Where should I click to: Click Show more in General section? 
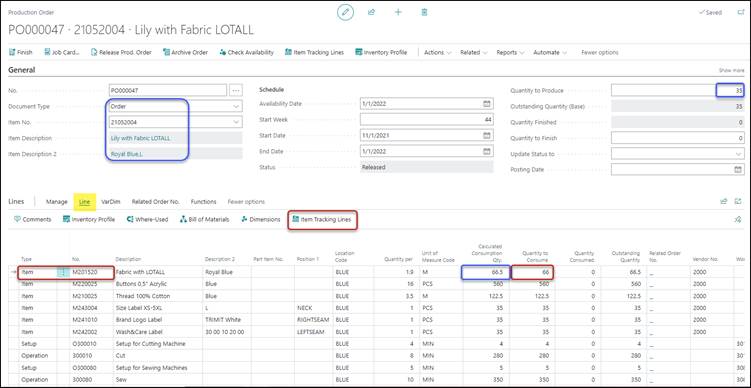pos(731,70)
